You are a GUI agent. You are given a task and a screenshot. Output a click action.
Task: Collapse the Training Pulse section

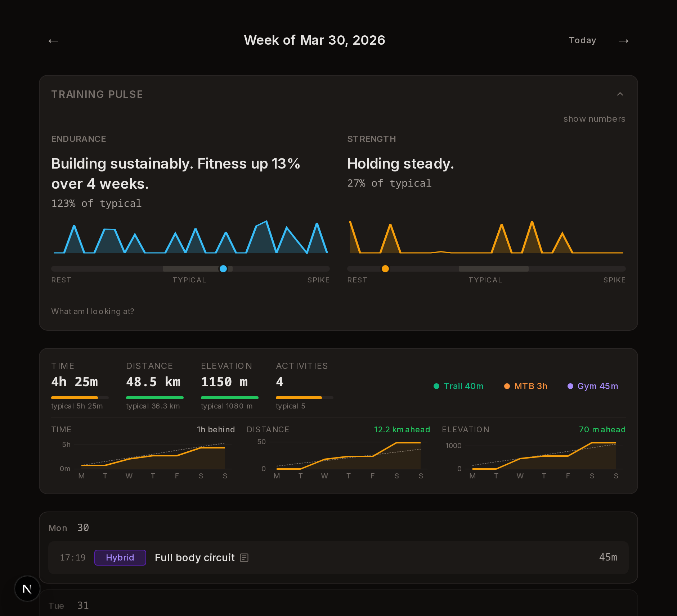[620, 94]
